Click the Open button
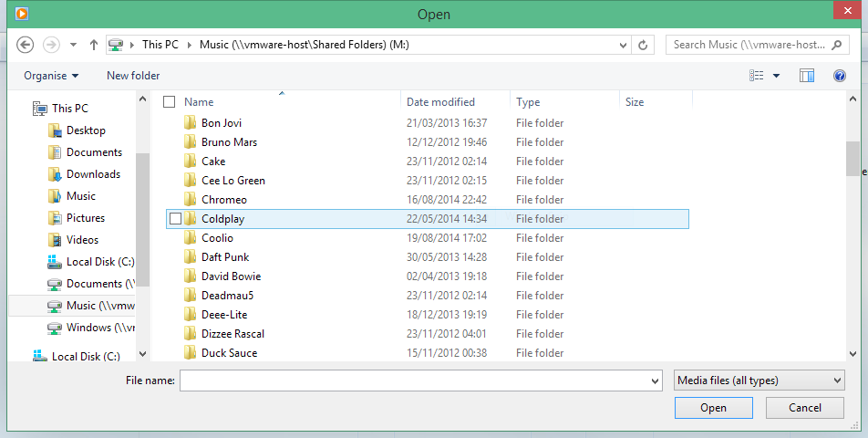Viewport: 868px width, 438px height. point(714,408)
